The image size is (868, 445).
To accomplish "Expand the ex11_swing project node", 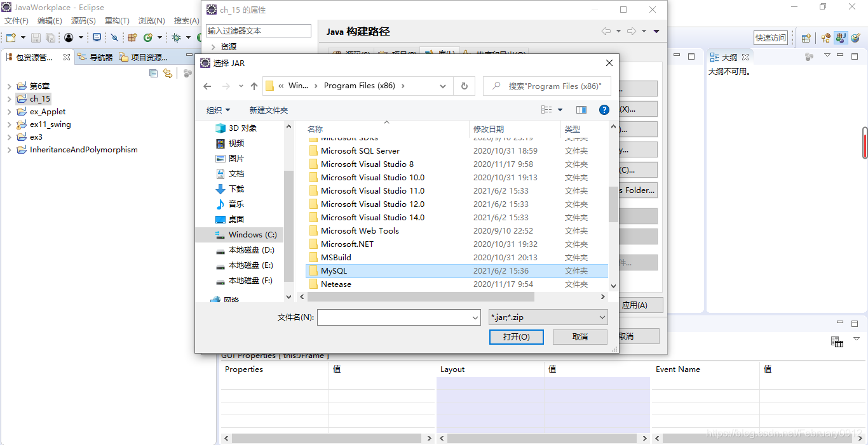I will pos(9,124).
